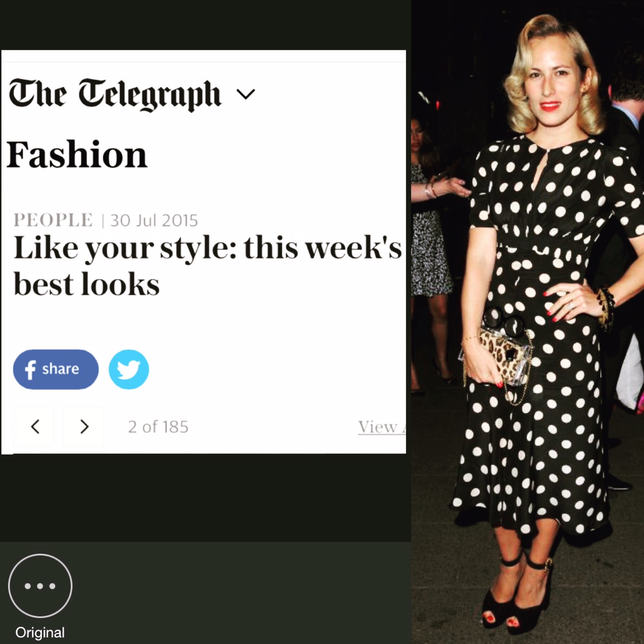Select the Original label text

(x=40, y=632)
